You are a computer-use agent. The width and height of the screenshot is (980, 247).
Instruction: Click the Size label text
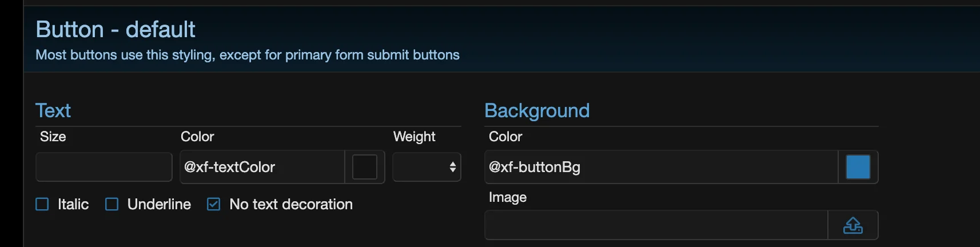53,137
